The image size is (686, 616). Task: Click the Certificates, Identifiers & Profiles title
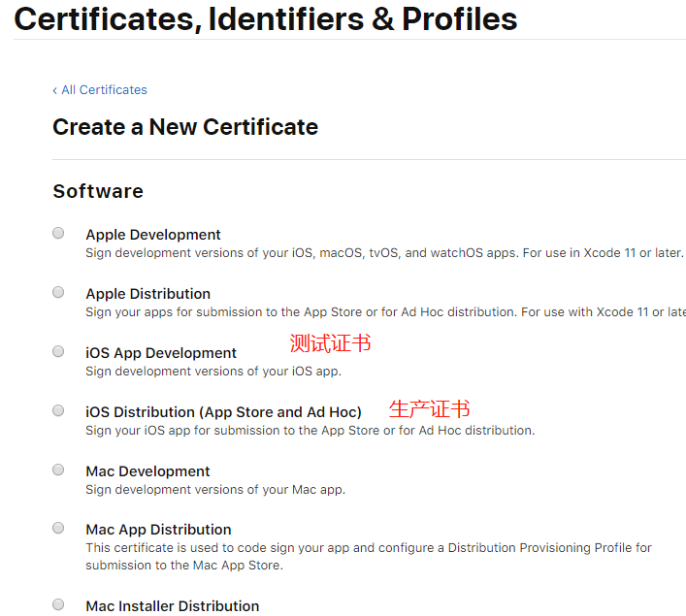click(266, 18)
